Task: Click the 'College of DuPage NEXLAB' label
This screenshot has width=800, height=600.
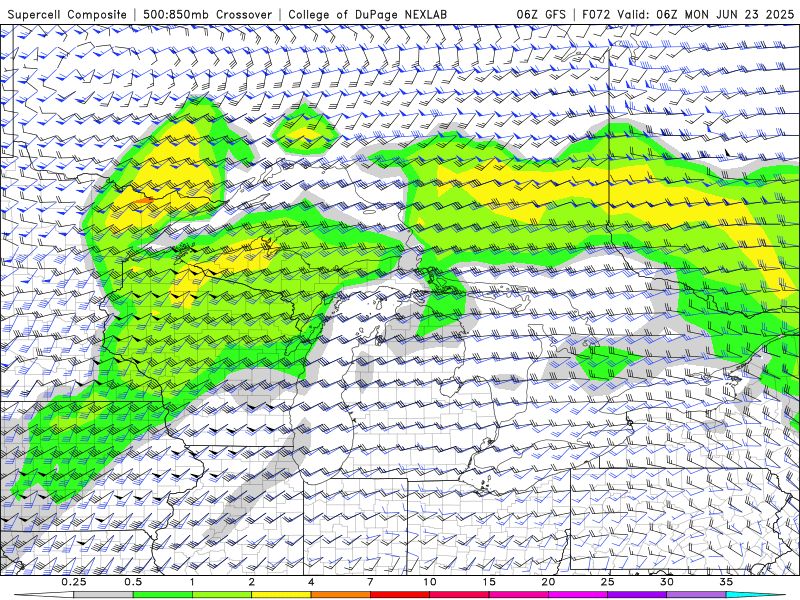Action: 367,14
